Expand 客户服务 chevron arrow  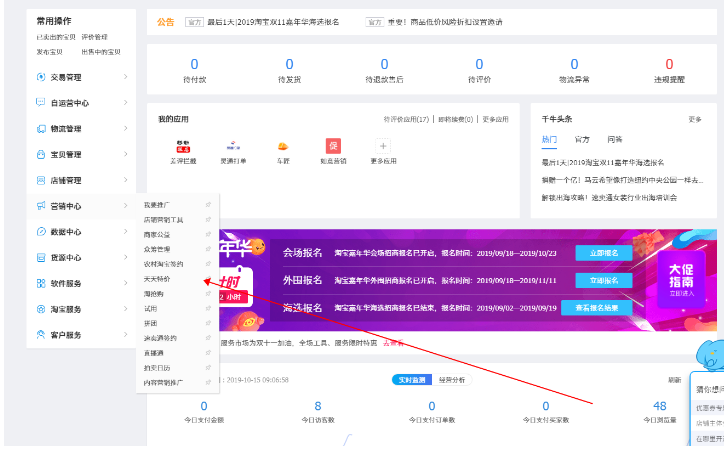pyautogui.click(x=125, y=334)
